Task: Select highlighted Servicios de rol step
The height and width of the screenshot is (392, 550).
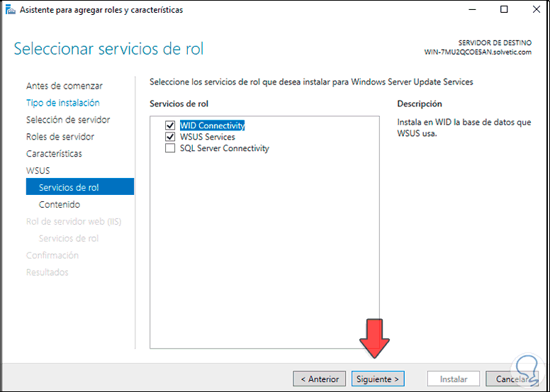Action: [69, 187]
